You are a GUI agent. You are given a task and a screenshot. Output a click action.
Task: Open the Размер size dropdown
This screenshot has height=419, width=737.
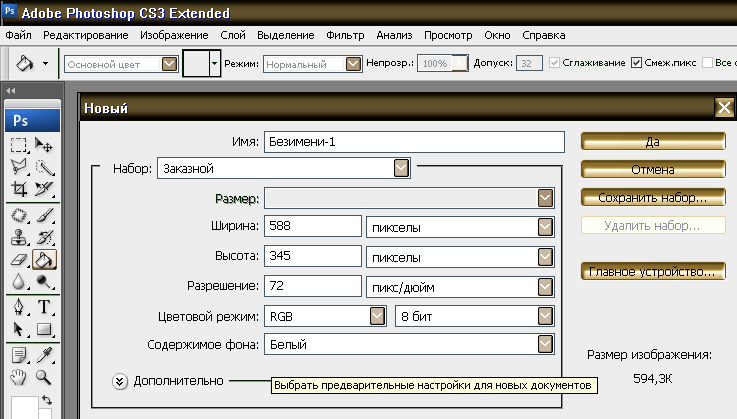point(545,198)
